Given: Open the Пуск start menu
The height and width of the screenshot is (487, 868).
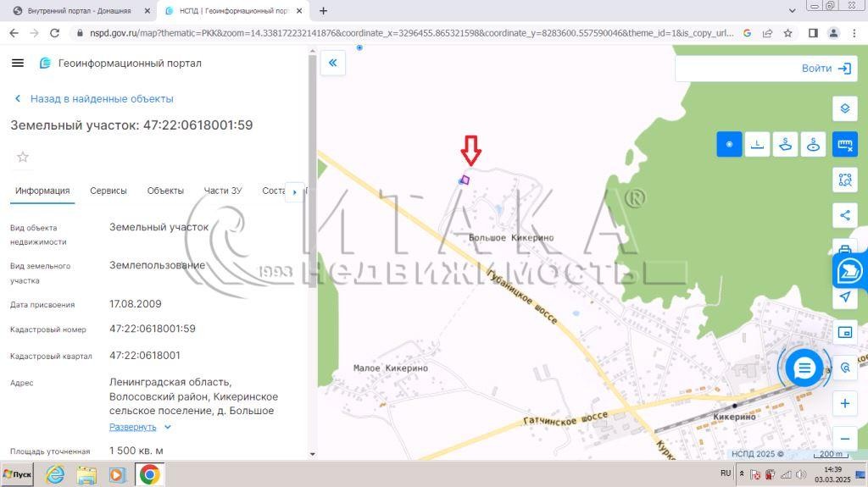Looking at the screenshot, I should (x=17, y=474).
